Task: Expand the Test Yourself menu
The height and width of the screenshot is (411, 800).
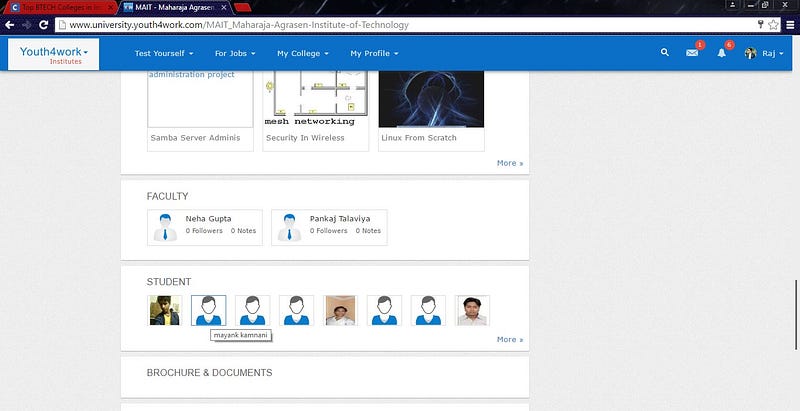Action: (164, 54)
